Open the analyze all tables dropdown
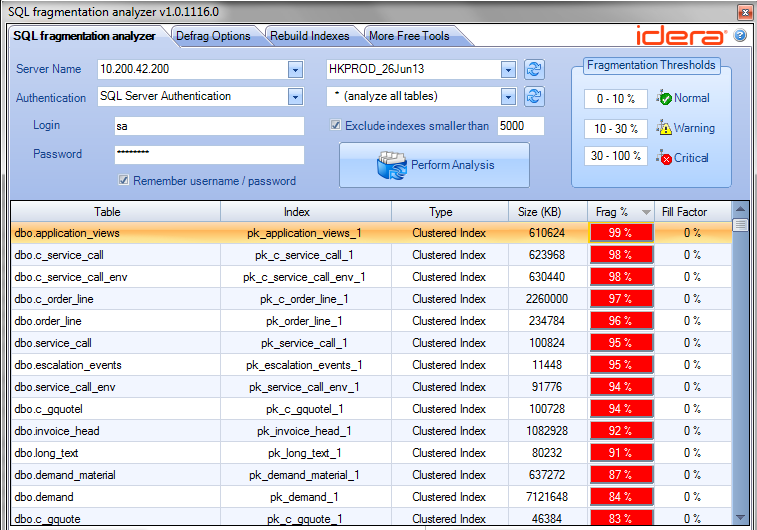 [508, 97]
